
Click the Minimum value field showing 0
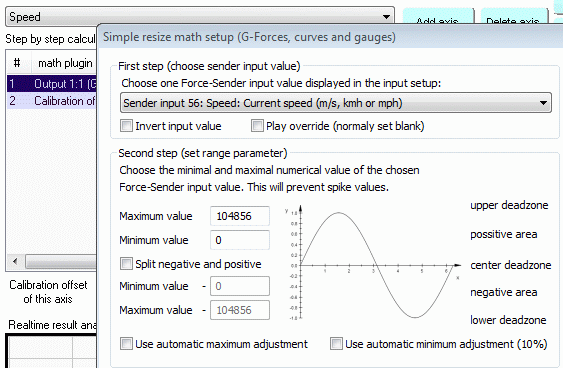click(x=240, y=240)
